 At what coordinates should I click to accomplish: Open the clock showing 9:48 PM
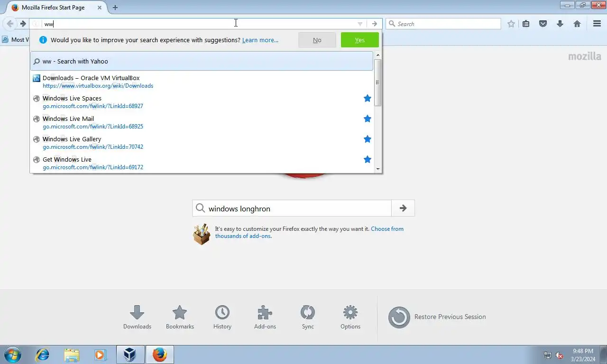click(583, 355)
